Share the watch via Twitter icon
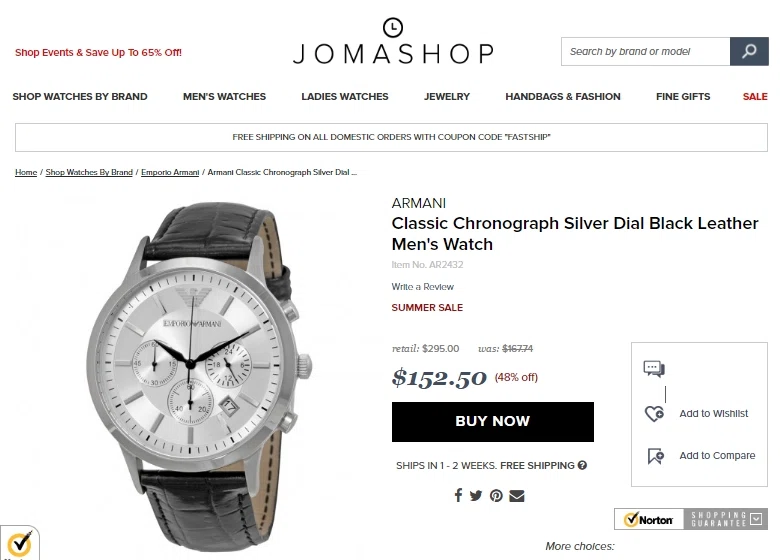Screen dimensions: 780x560 click(476, 496)
